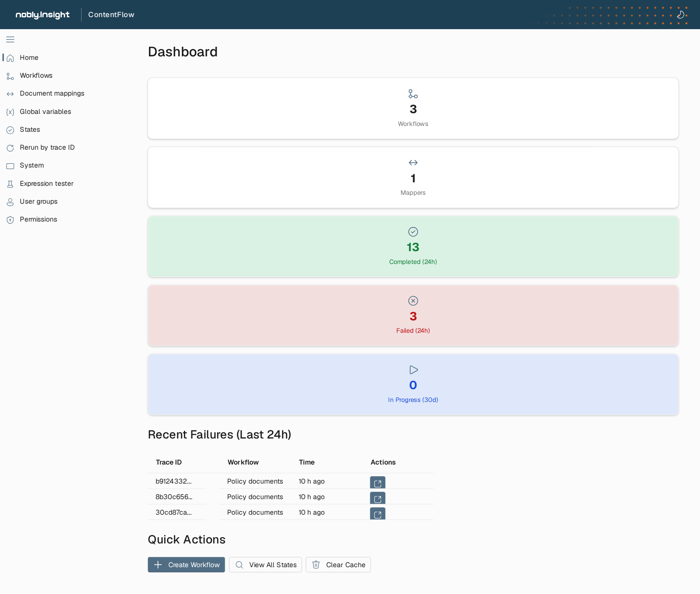Navigate to Expression tester
This screenshot has height=594, width=700.
pos(47,183)
